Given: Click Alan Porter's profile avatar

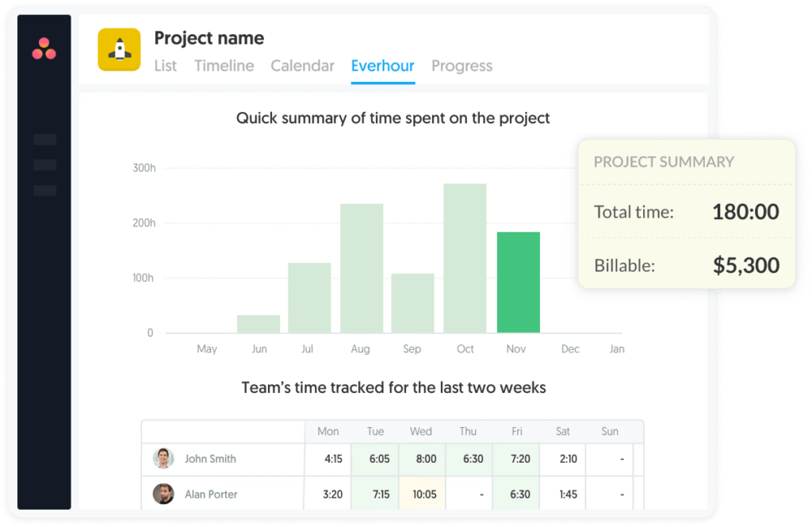Looking at the screenshot, I should pos(163,494).
